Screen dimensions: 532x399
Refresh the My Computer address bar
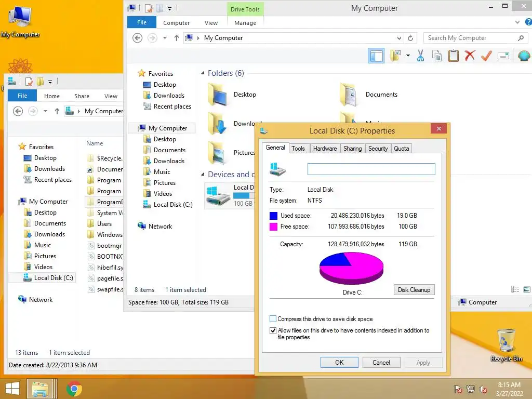click(x=410, y=38)
